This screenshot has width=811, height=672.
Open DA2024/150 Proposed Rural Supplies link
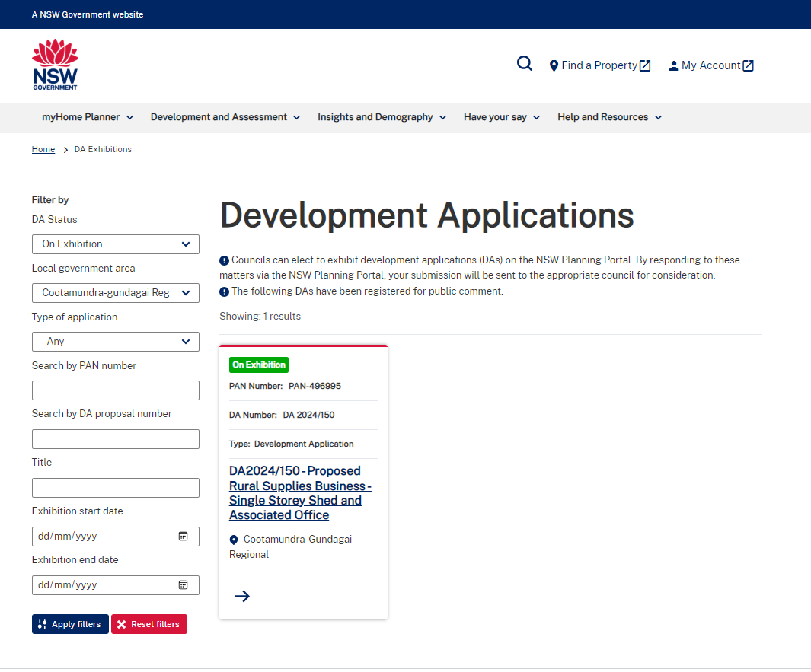coord(300,493)
